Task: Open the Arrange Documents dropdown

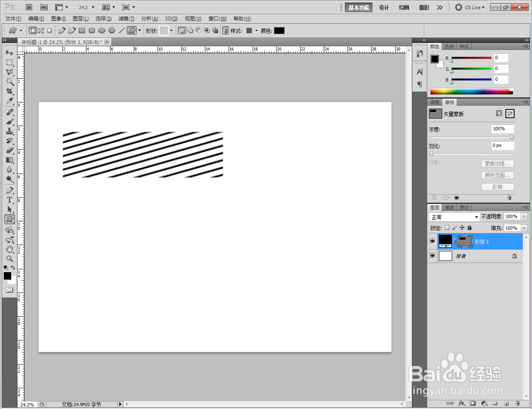Action: pyautogui.click(x=109, y=7)
